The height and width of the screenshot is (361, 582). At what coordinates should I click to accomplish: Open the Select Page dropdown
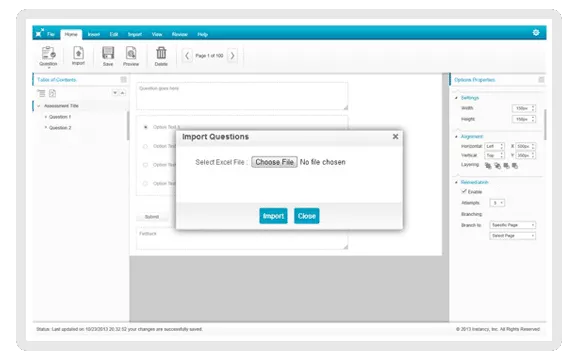tap(513, 236)
